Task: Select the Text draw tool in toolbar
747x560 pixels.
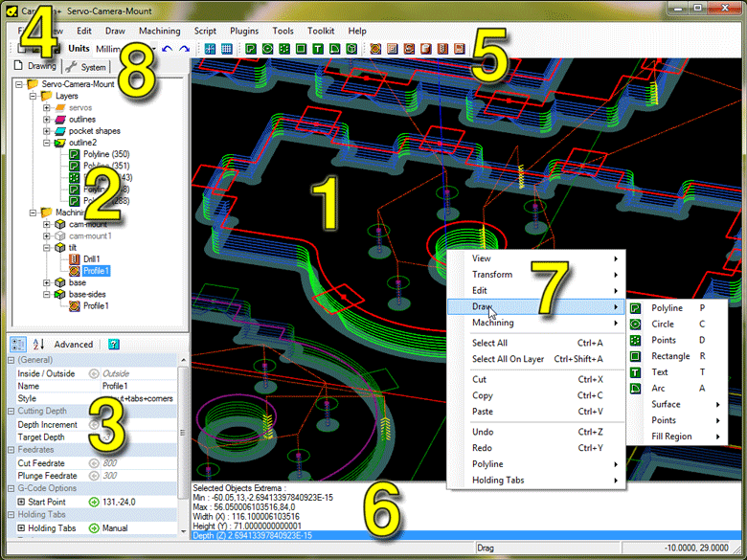Action: pos(317,48)
